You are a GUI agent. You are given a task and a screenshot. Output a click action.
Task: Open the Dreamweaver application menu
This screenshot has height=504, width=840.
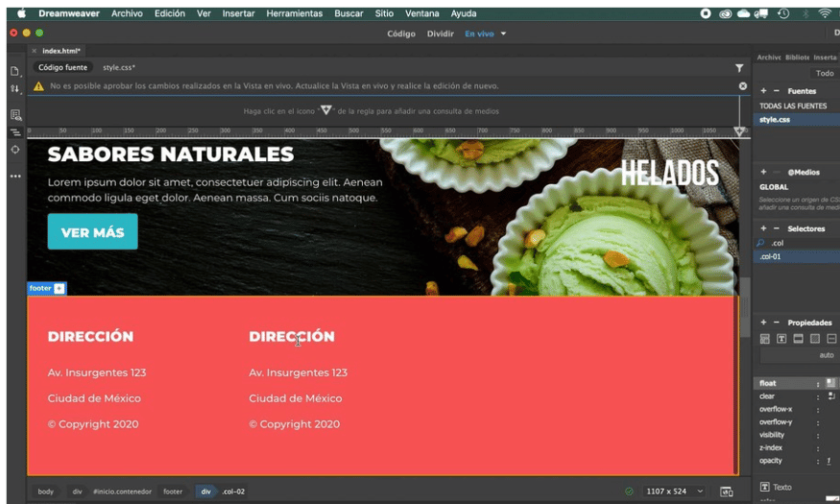69,14
